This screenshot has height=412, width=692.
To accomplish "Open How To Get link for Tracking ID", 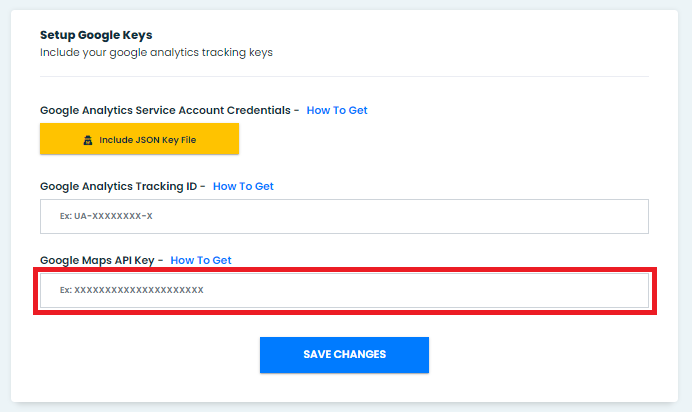I will [243, 186].
